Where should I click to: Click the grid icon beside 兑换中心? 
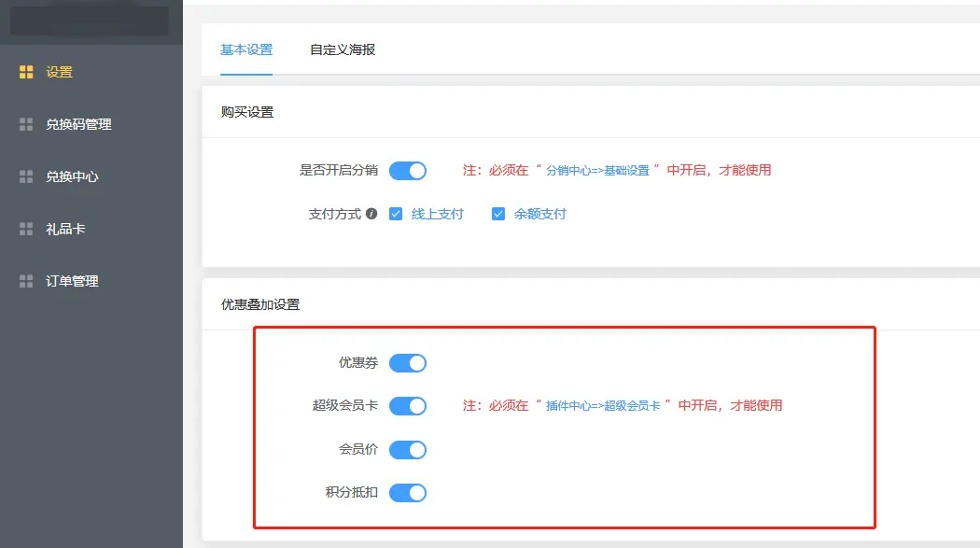click(26, 176)
